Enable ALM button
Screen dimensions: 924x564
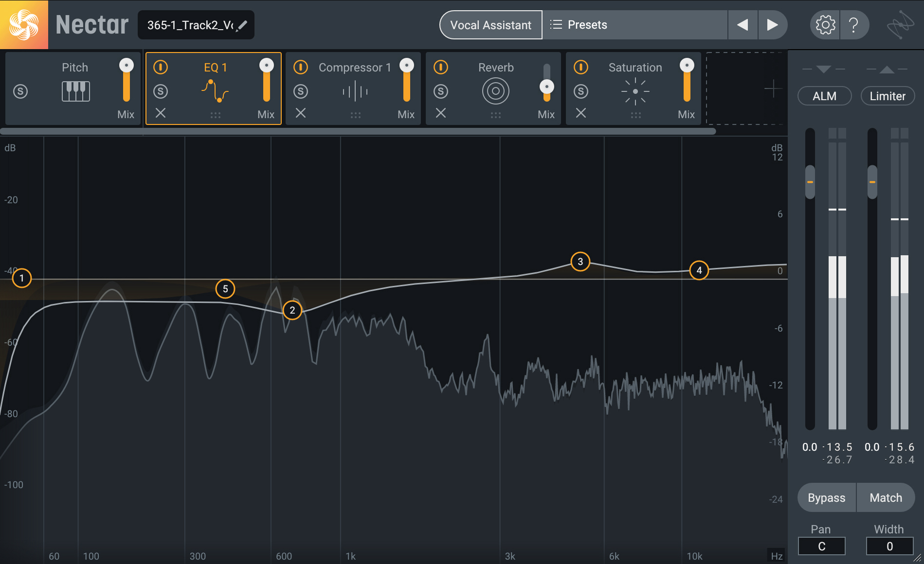(x=824, y=96)
